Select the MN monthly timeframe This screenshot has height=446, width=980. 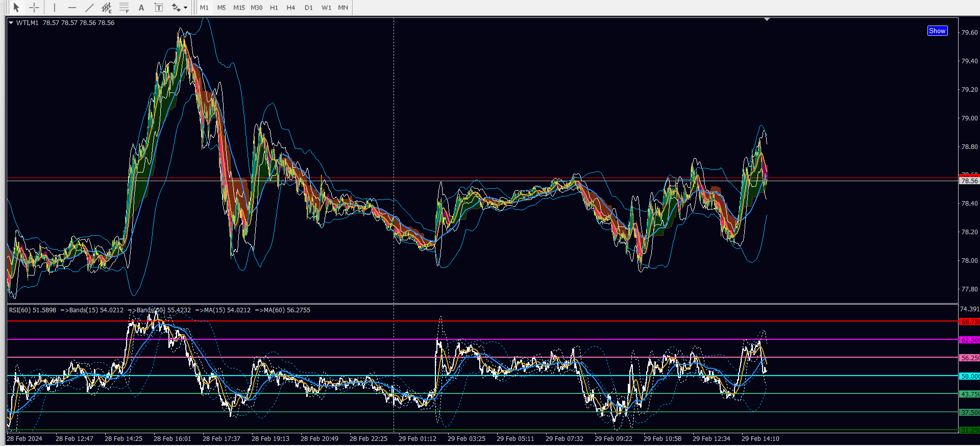click(x=343, y=8)
